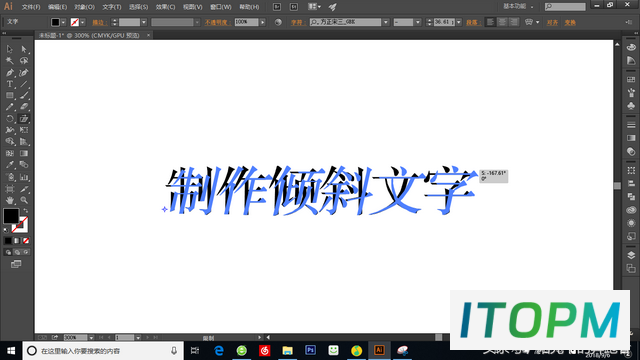Click the 变换 link in control bar
This screenshot has width=640, height=360.
(x=570, y=22)
